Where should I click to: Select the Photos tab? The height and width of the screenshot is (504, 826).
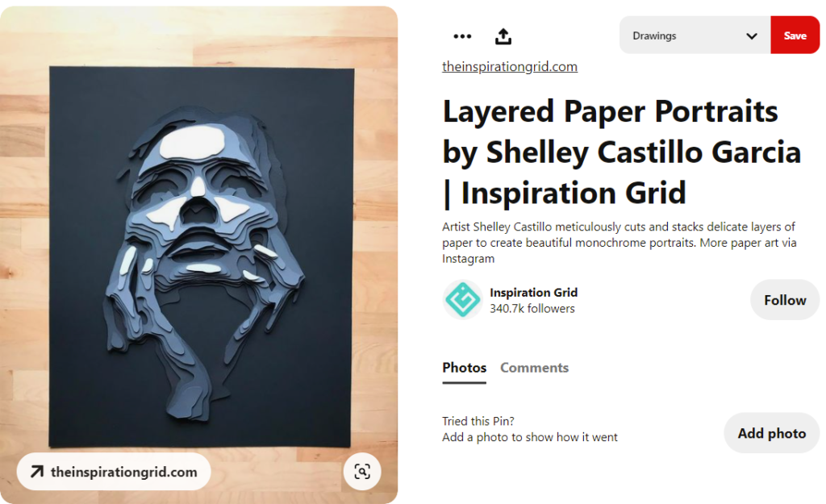464,368
